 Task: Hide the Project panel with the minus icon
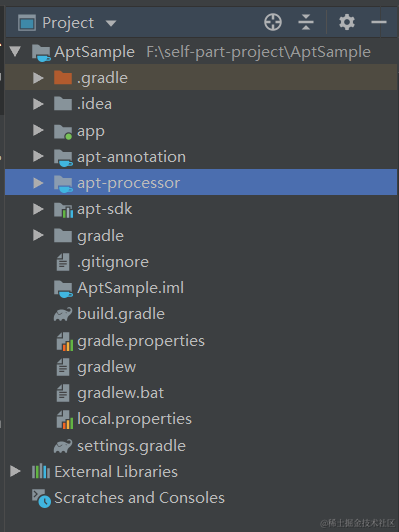tap(379, 22)
